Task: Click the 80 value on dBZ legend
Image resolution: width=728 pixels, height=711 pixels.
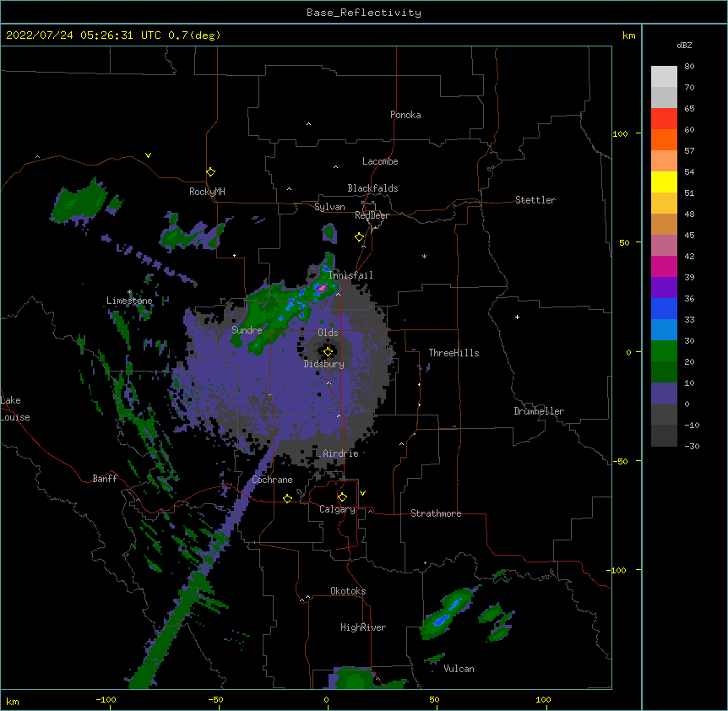Action: click(x=689, y=67)
